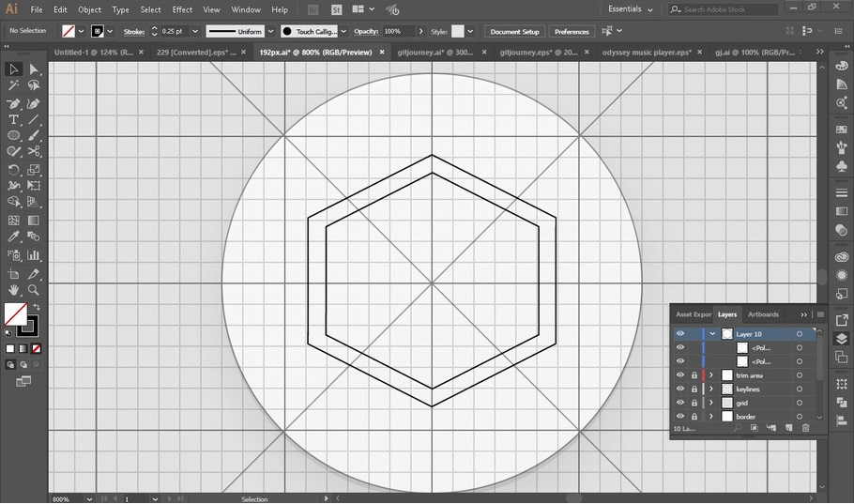854x504 pixels.
Task: Select the Zoom tool magnifier
Action: pos(34,290)
